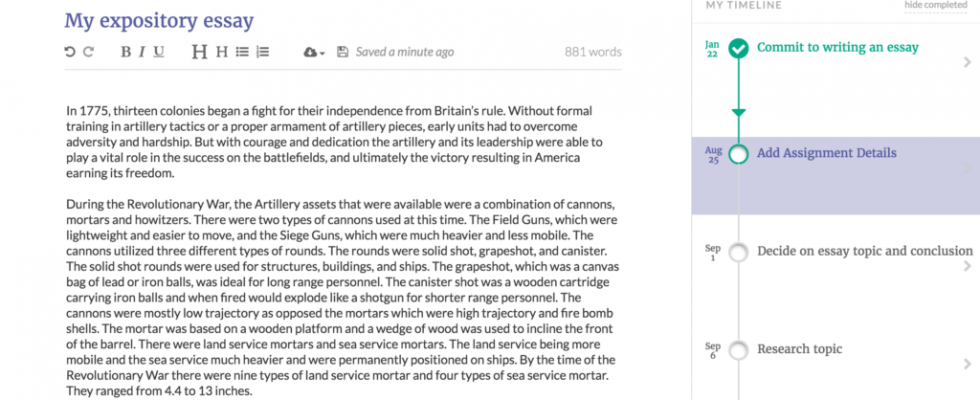980x400 pixels.
Task: Toggle bold formatting in the toolbar
Action: [126, 52]
